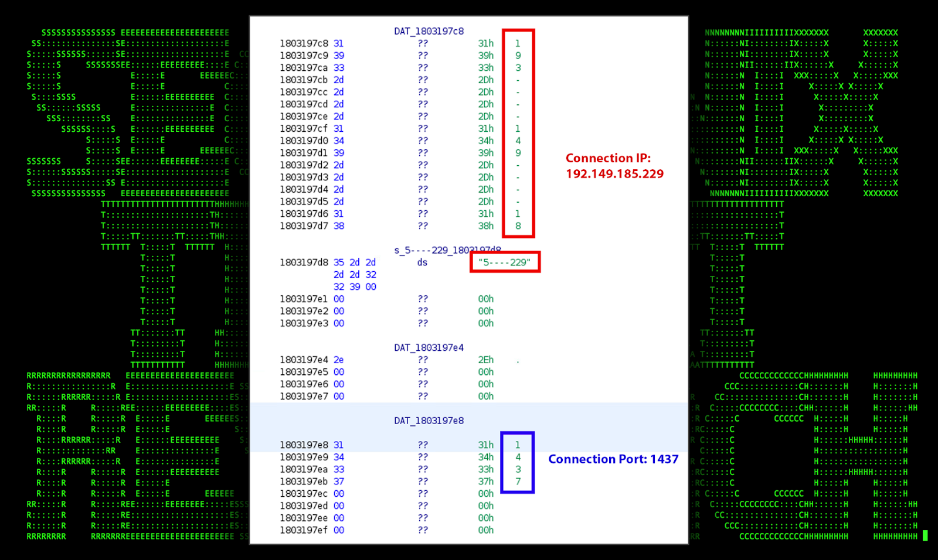Select address 1803197e8 in highlighted row
Viewport: 938px width, 560px height.
[x=304, y=445]
